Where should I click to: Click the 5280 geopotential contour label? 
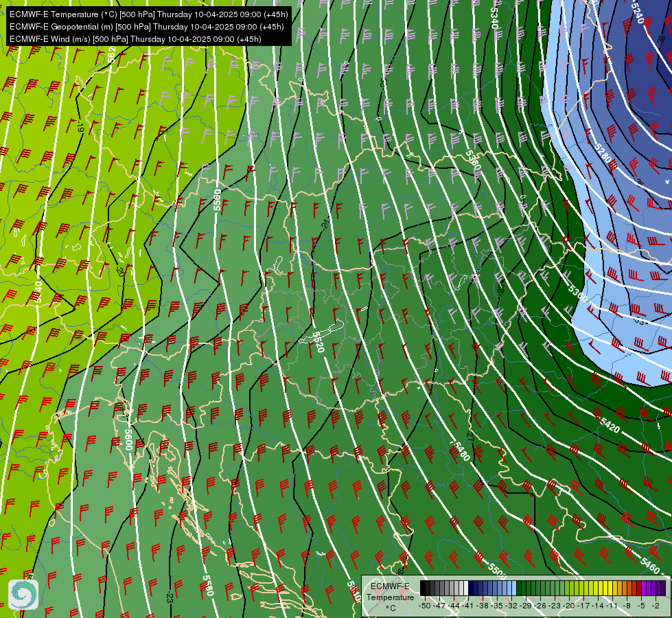(603, 153)
